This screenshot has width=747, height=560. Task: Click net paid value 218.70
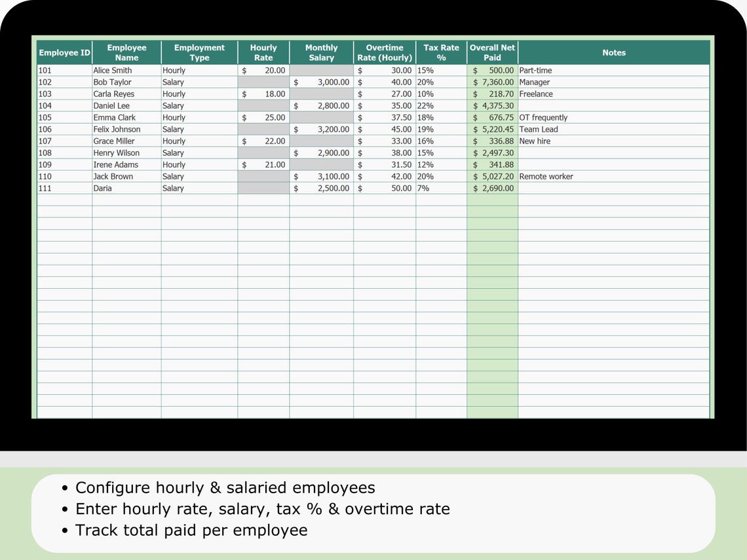(492, 94)
